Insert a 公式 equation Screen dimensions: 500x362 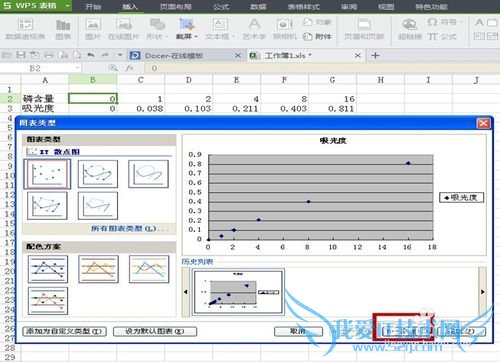(442, 36)
